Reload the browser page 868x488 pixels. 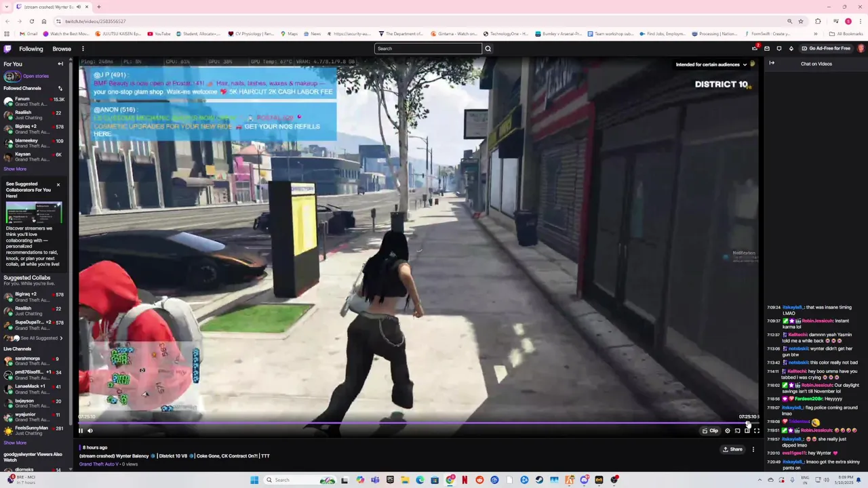point(32,21)
